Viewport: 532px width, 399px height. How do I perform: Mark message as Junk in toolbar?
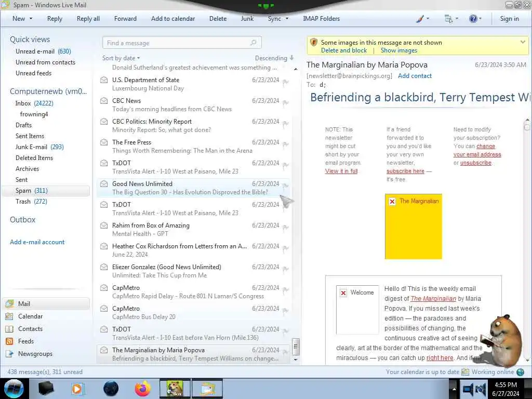(247, 19)
